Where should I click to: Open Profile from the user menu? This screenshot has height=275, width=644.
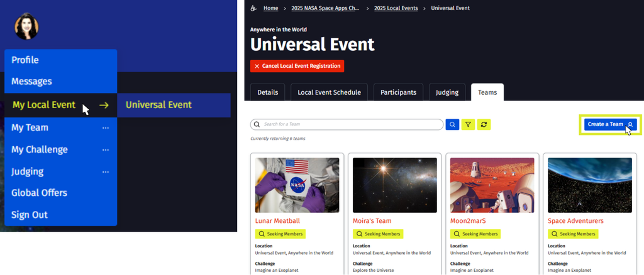pos(61,60)
